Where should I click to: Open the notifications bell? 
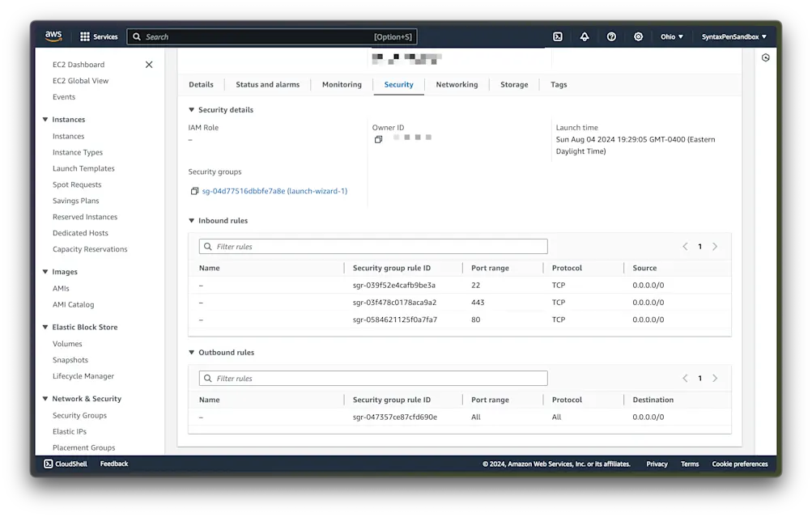[x=585, y=36]
